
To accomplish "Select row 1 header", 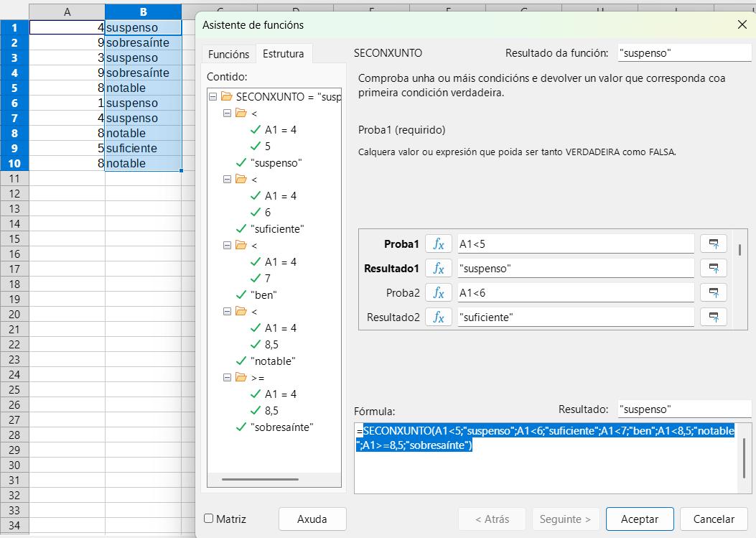I will tap(14, 27).
